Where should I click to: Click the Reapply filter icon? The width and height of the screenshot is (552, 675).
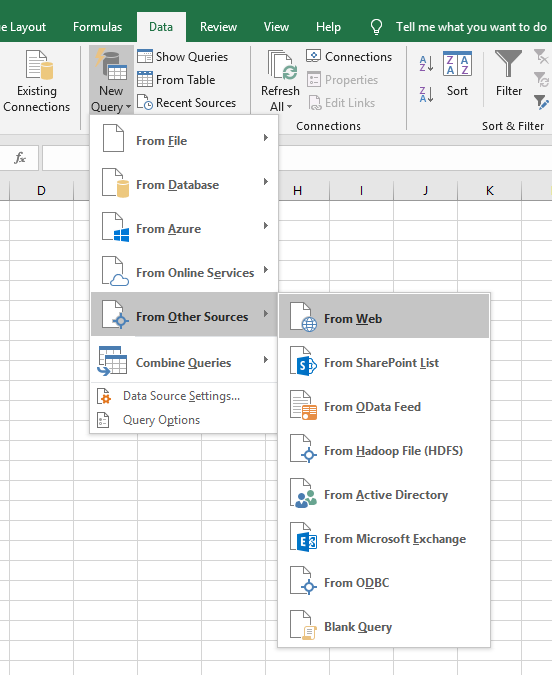(541, 79)
